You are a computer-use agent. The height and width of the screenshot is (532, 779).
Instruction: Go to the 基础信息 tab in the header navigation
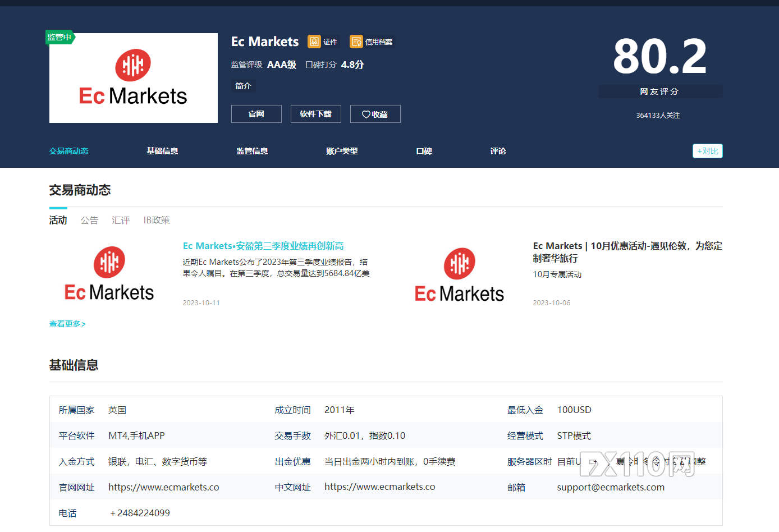pyautogui.click(x=162, y=151)
